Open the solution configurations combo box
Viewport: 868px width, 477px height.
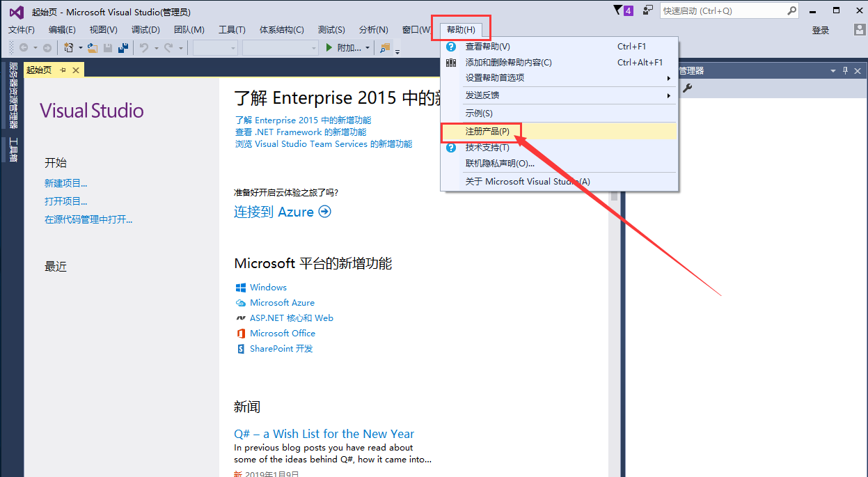216,47
